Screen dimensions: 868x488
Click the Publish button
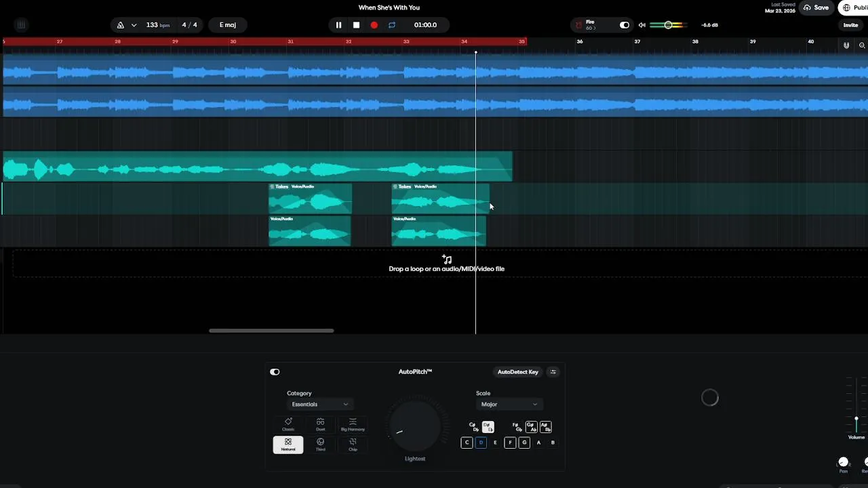click(854, 7)
